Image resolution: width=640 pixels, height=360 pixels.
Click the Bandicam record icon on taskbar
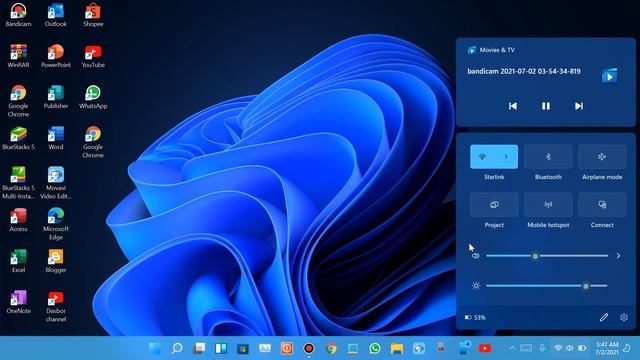(309, 348)
